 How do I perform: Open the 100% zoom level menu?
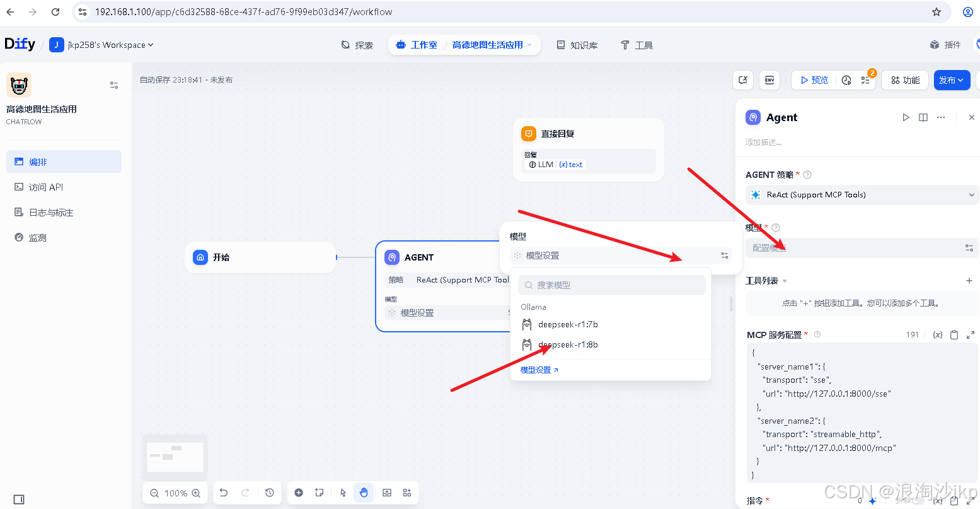pos(176,493)
